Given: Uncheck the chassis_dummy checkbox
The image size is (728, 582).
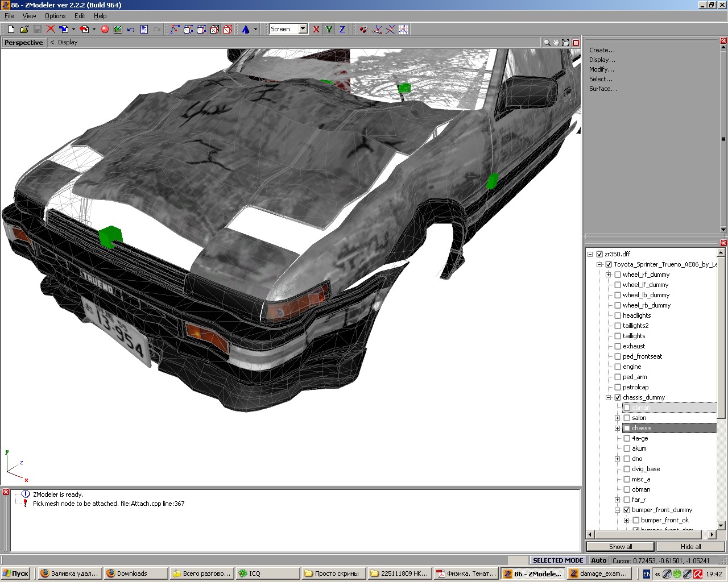Looking at the screenshot, I should pos(618,397).
